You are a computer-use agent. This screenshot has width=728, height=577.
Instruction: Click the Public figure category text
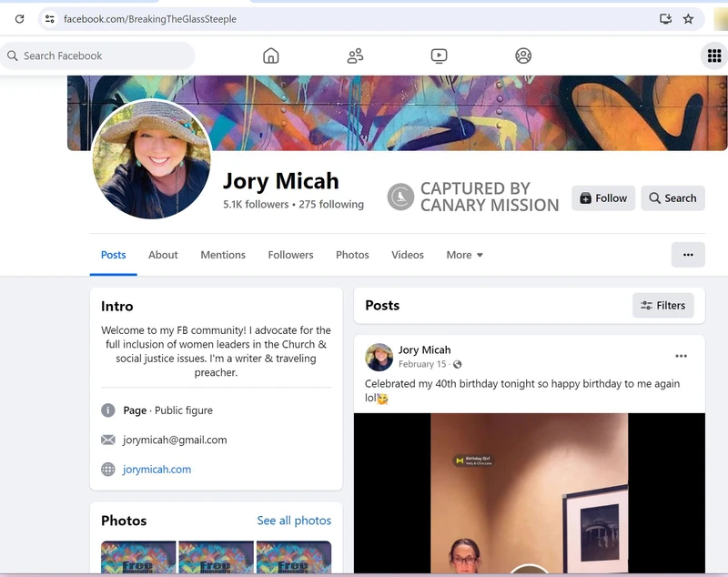pyautogui.click(x=184, y=410)
